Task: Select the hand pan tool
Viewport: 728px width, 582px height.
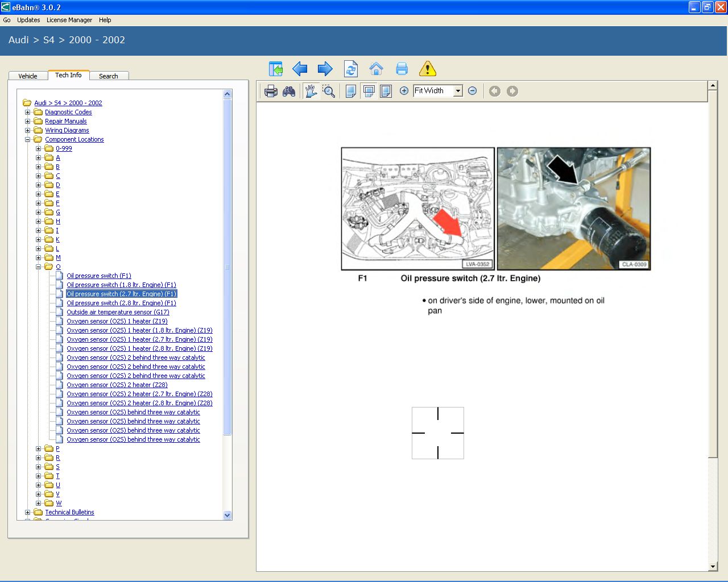Action: point(311,91)
